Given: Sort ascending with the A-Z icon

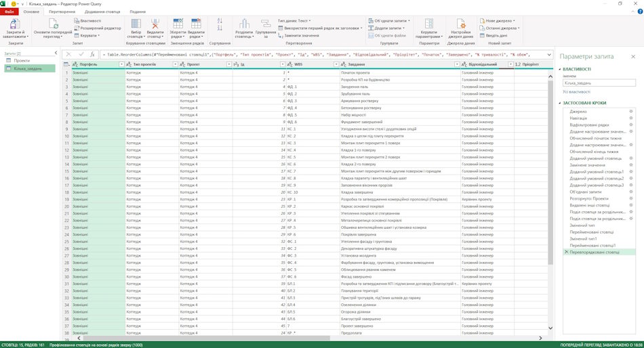Looking at the screenshot, I should click(x=220, y=20).
